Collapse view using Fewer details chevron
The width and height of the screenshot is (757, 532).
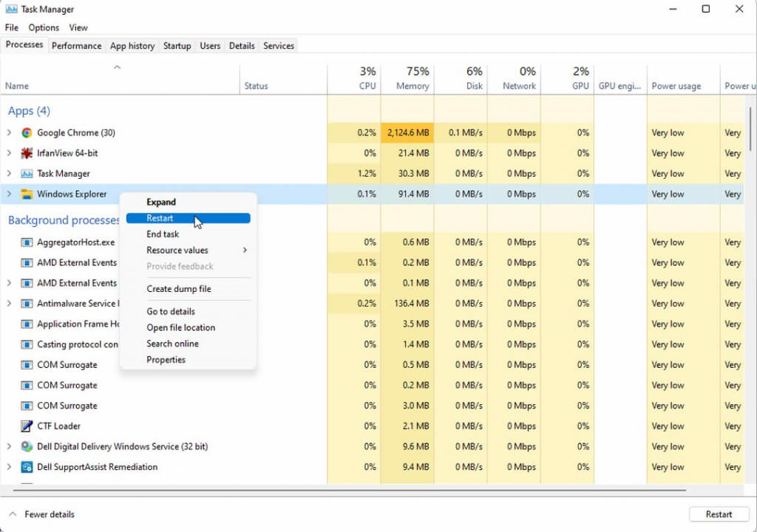(x=13, y=514)
